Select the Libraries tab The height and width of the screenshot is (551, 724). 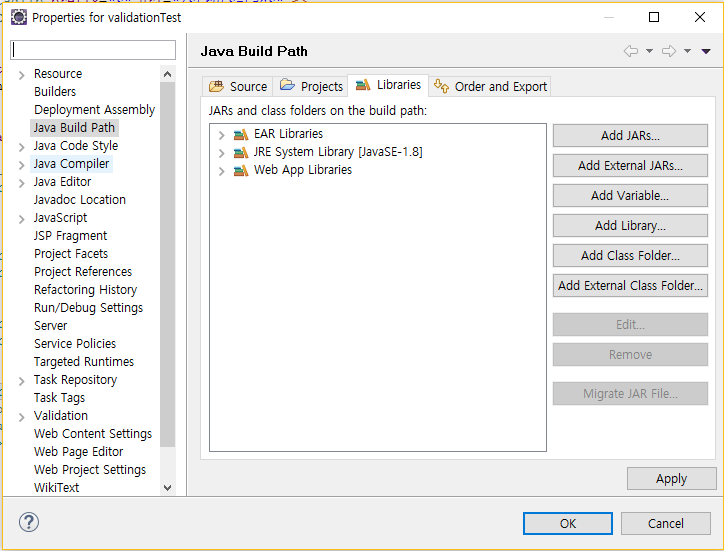coord(388,85)
